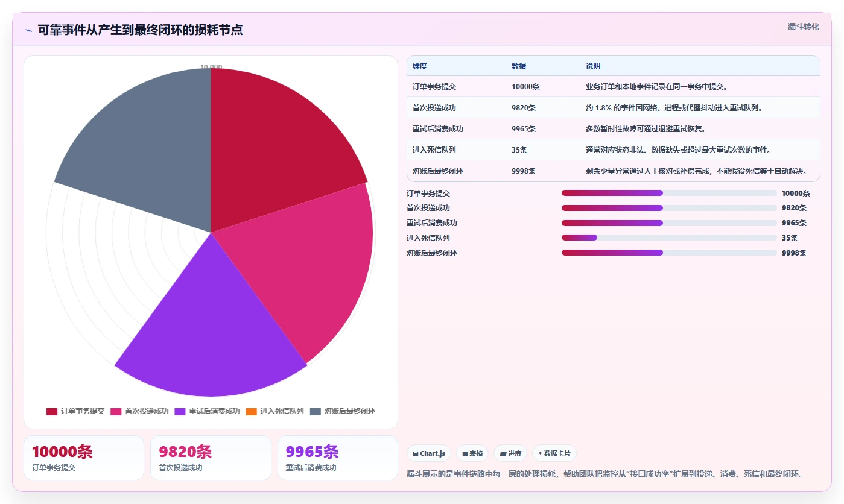Click the 表格 chip
Viewport: 844px width, 504px height.
pyautogui.click(x=472, y=453)
